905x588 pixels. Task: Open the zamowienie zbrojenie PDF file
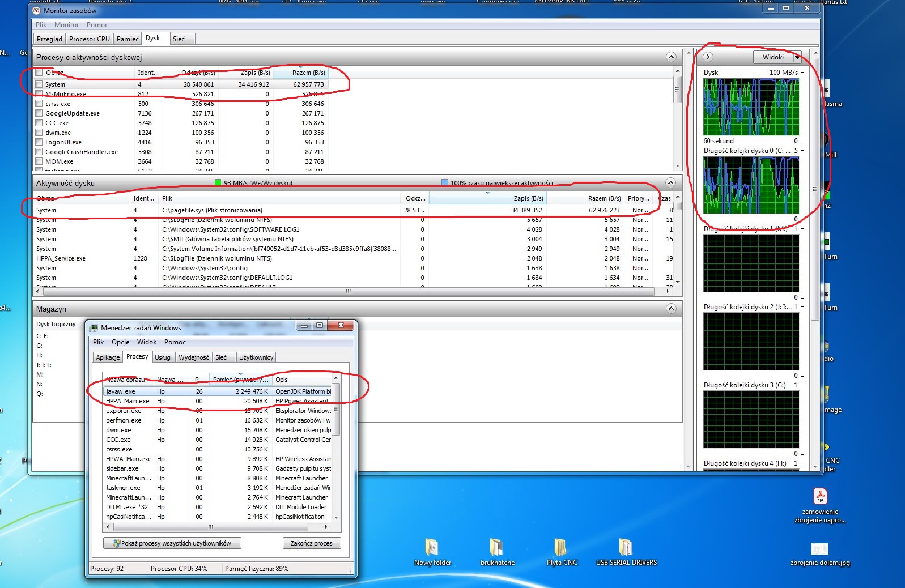819,496
